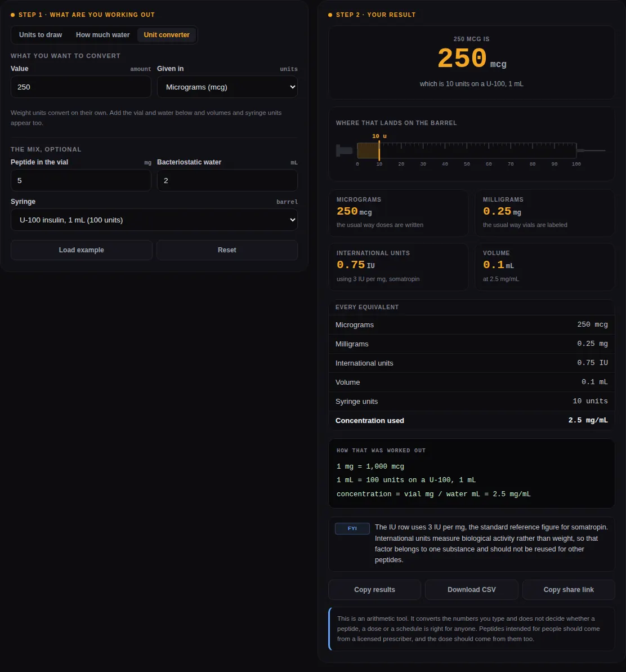Image resolution: width=626 pixels, height=672 pixels.
Task: Click the big 250 mcg result headline
Action: tap(471, 58)
